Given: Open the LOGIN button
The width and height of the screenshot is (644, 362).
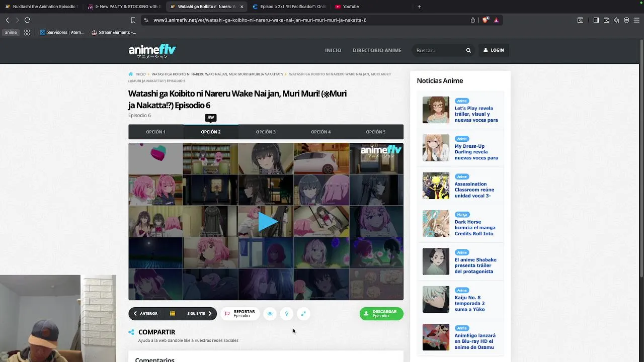Looking at the screenshot, I should [x=494, y=50].
